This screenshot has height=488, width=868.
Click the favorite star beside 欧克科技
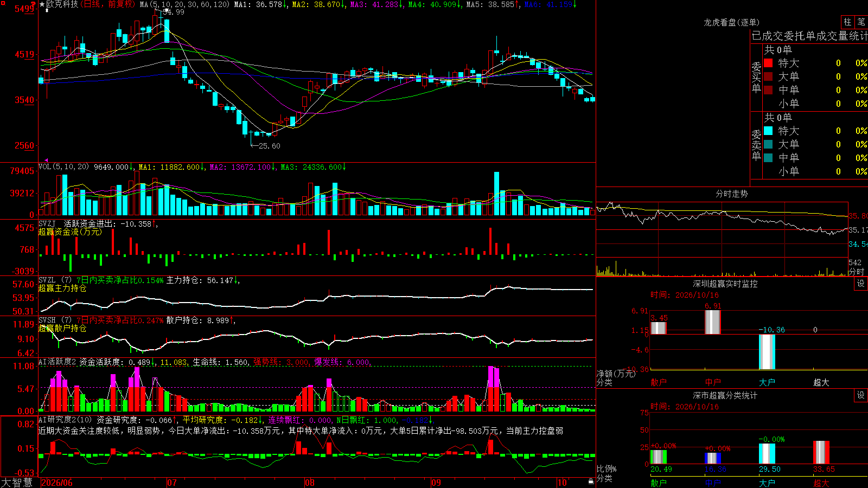click(42, 4)
